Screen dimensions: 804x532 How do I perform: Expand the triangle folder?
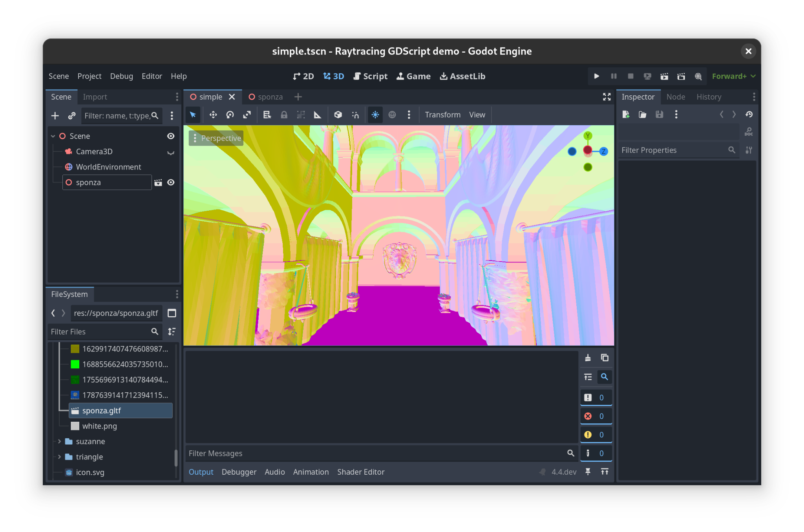click(59, 457)
